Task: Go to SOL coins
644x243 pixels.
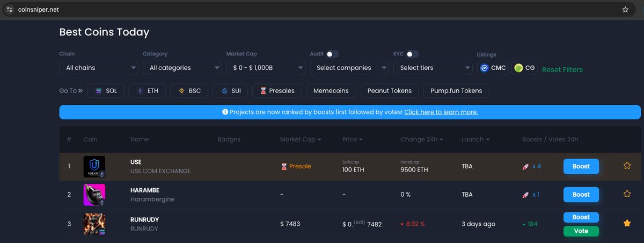Action: coord(106,91)
